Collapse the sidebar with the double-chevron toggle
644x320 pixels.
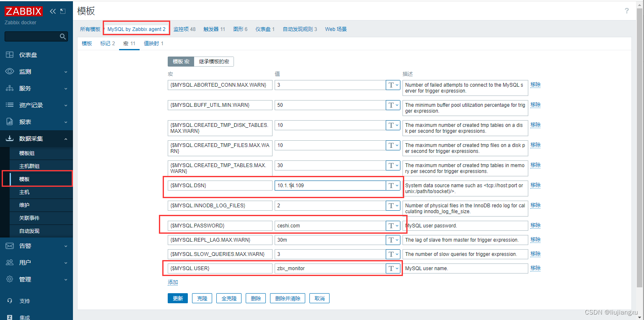[52, 11]
